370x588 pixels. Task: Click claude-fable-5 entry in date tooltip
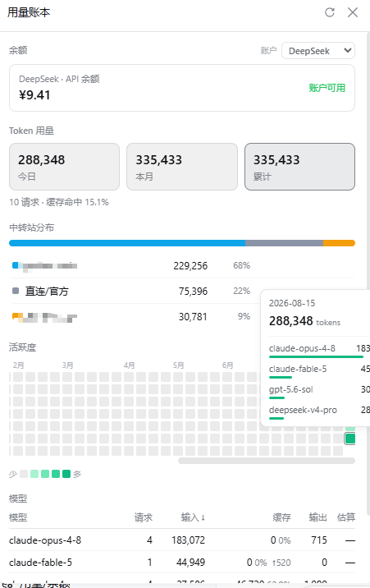click(319, 371)
